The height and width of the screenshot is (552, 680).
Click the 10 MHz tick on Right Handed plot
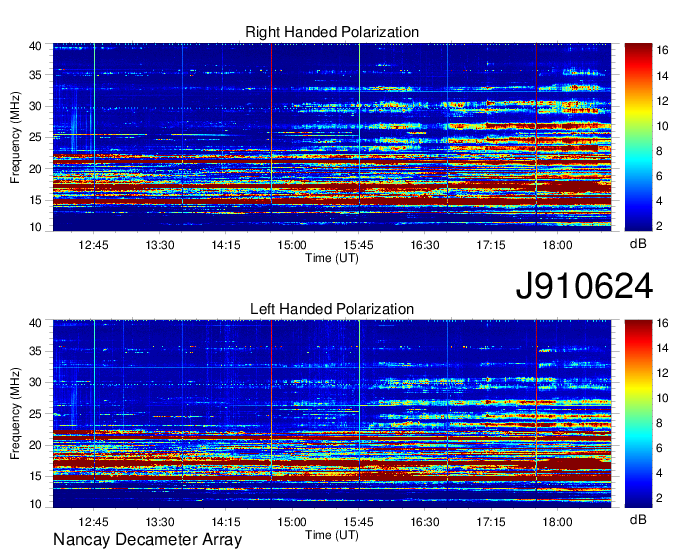pos(36,227)
